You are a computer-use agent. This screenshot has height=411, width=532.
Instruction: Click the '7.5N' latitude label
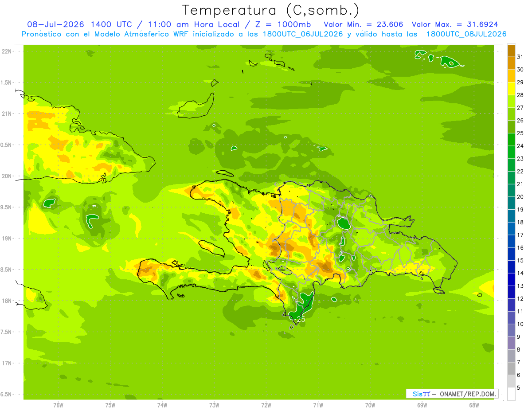pos(6,332)
